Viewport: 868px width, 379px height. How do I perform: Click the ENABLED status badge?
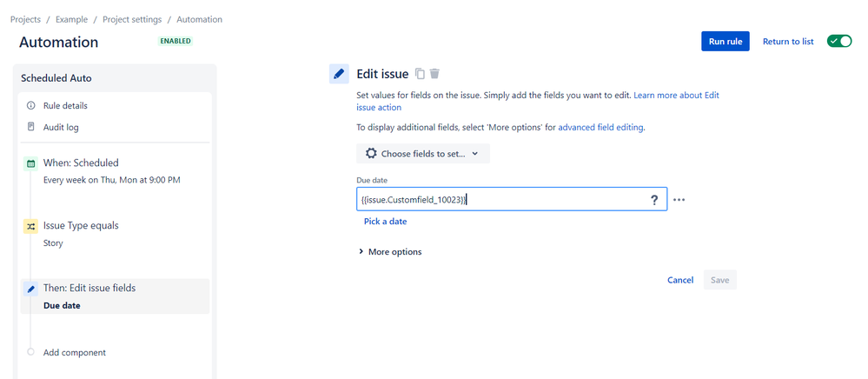(x=175, y=41)
